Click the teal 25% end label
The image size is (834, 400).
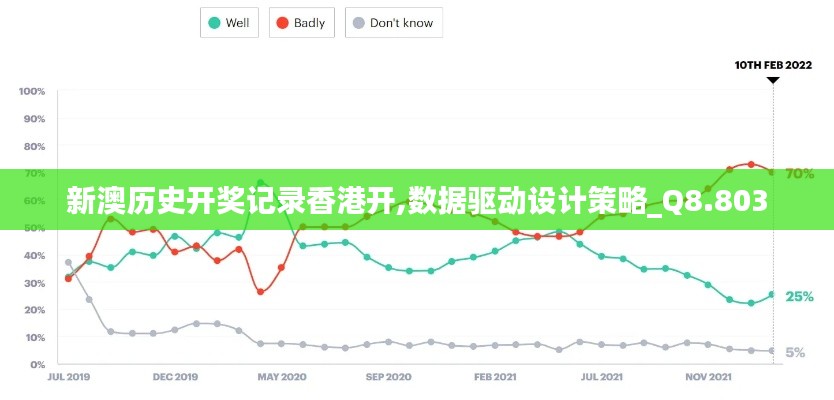click(799, 296)
